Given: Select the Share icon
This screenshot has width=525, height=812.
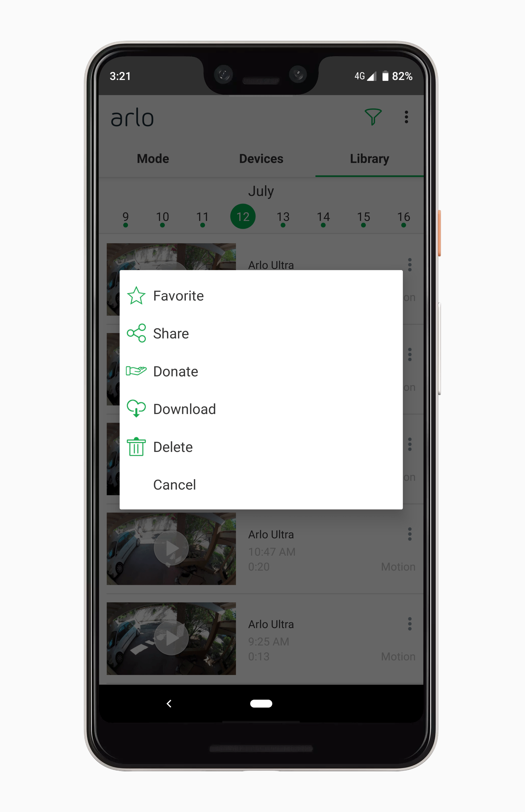Looking at the screenshot, I should point(136,333).
